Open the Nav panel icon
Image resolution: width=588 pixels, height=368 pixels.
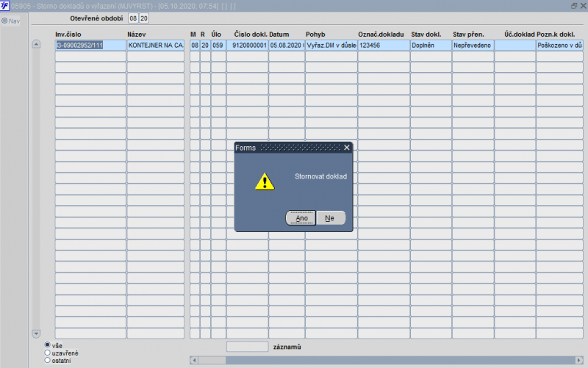(4, 21)
